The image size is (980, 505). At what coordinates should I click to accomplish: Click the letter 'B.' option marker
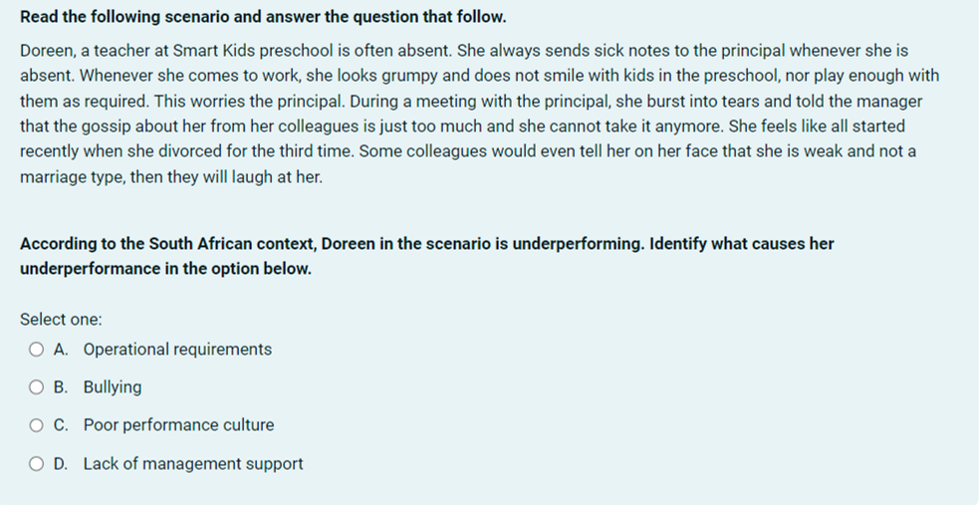tap(61, 387)
